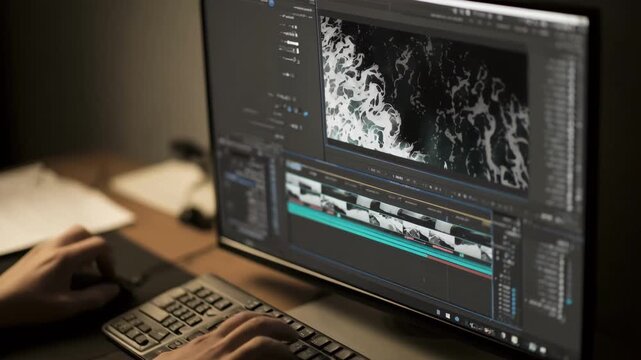The width and height of the screenshot is (641, 360).
Task: Click the white slider bar in the effects panel
Action: coord(292,42)
